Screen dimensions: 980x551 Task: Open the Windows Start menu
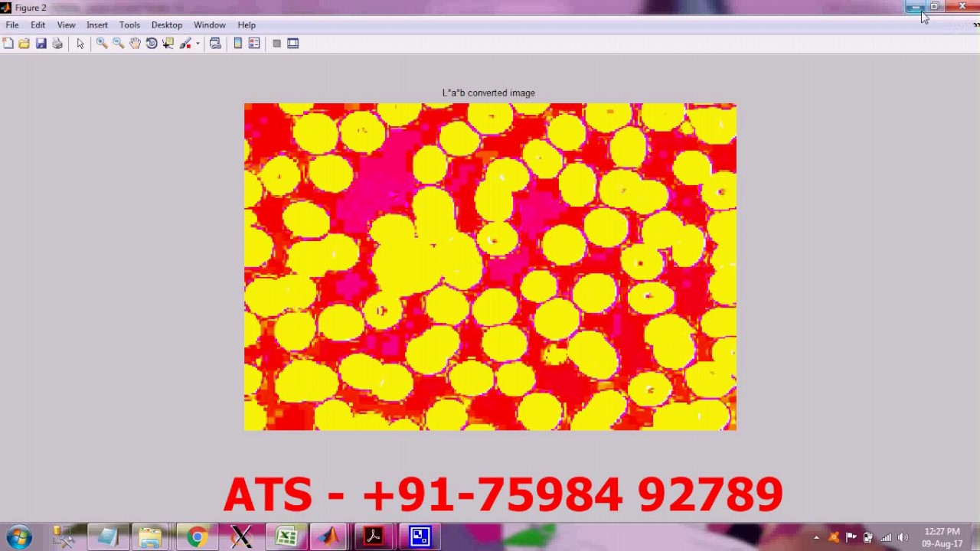pyautogui.click(x=19, y=536)
